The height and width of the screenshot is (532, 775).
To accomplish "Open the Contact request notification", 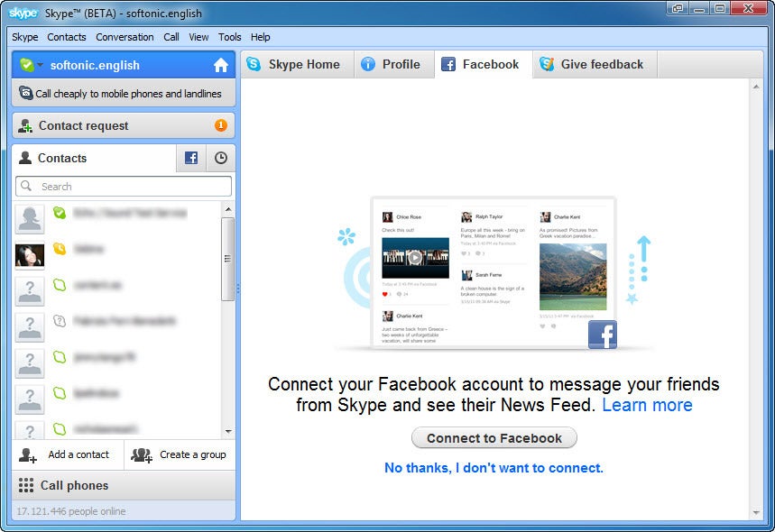I will [124, 125].
